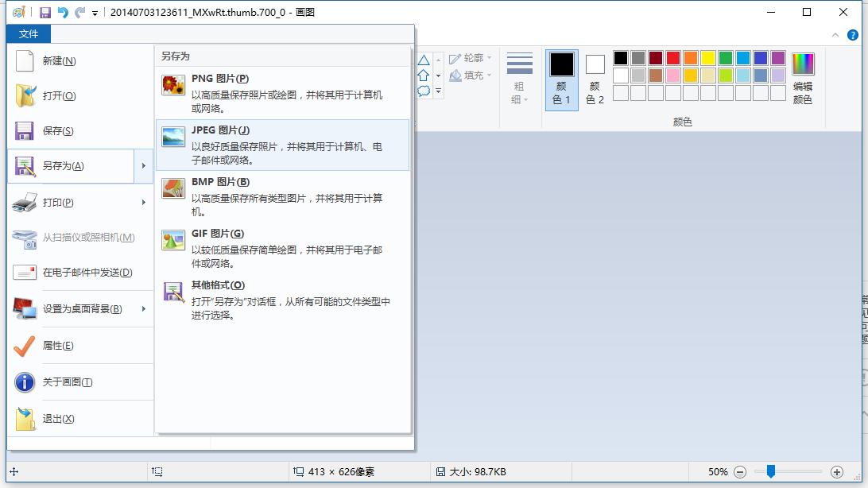Click the 粗细 (line size) tool
Image resolution: width=868 pixels, height=488 pixels.
[520, 76]
